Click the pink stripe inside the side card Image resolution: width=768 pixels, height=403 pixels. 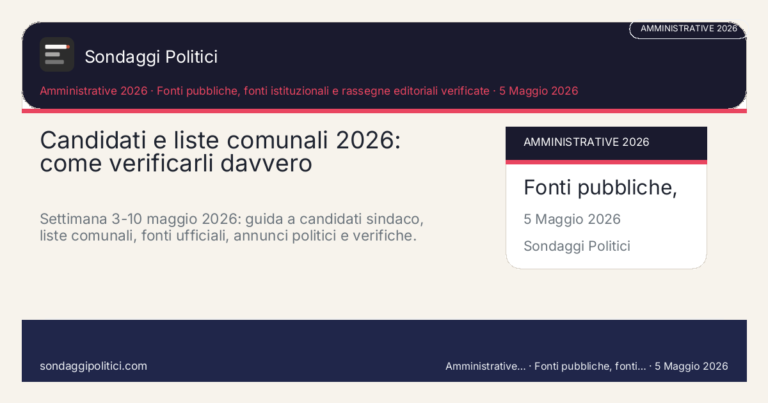click(606, 162)
